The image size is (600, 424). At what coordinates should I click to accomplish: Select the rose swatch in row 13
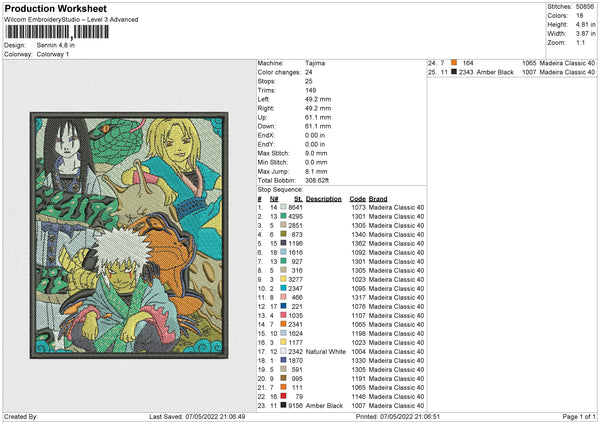pos(283,315)
